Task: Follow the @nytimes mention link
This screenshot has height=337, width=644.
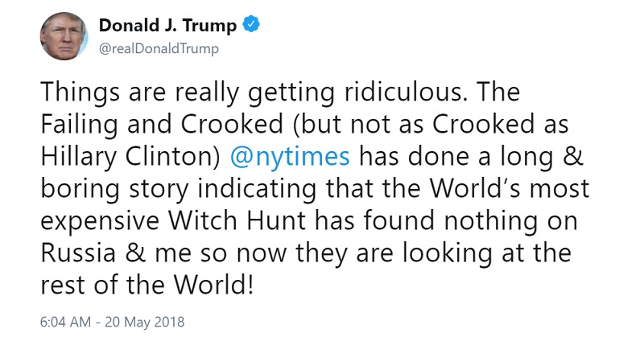Action: [x=290, y=157]
